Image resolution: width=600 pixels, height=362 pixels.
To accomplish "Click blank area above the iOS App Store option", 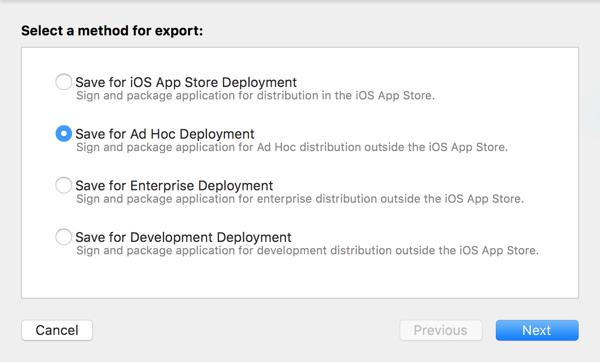I will tap(300, 60).
